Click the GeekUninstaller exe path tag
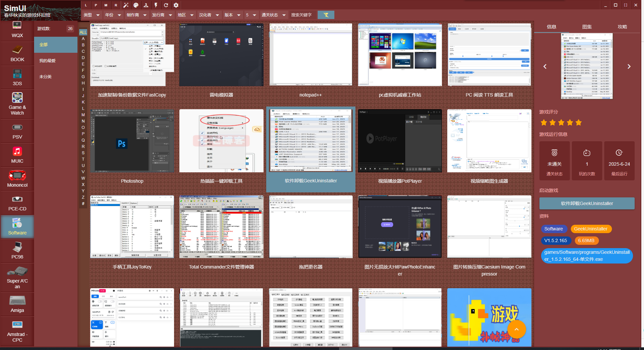644x350 pixels. 587,256
